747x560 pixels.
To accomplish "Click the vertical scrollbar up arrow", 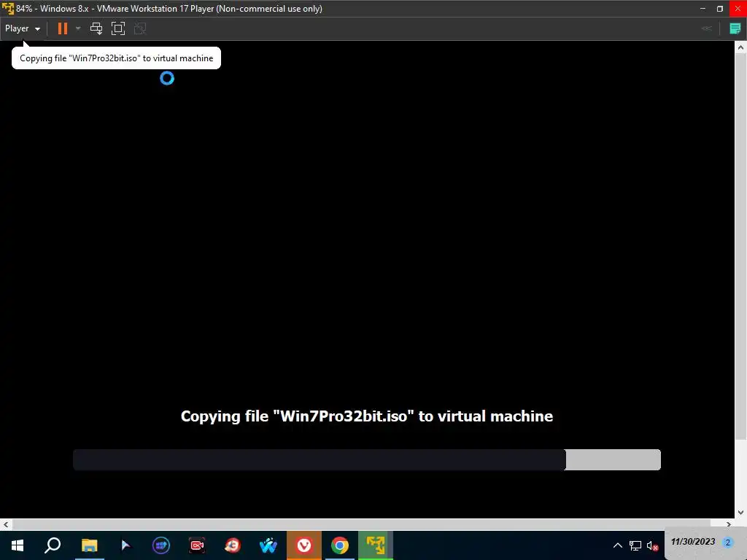I will pyautogui.click(x=740, y=47).
